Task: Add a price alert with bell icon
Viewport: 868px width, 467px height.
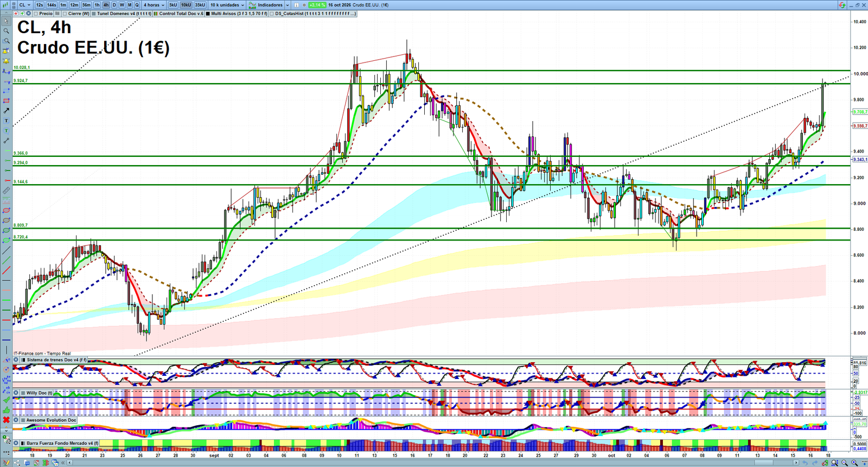Action: click(x=6, y=61)
